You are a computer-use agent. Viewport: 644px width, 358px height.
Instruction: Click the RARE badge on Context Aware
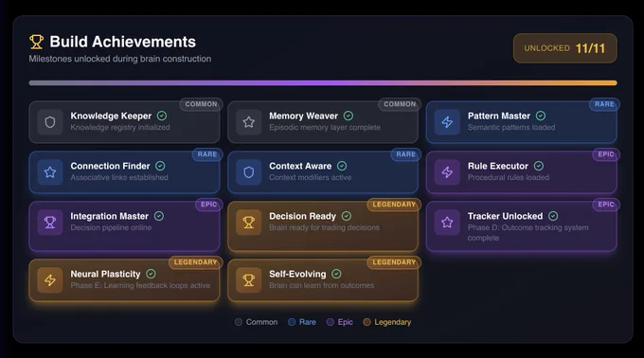405,154
